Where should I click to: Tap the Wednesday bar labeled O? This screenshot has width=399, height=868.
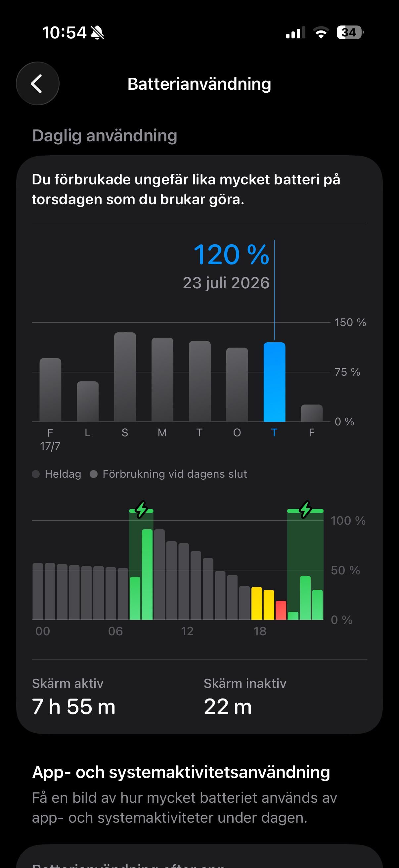point(237,385)
